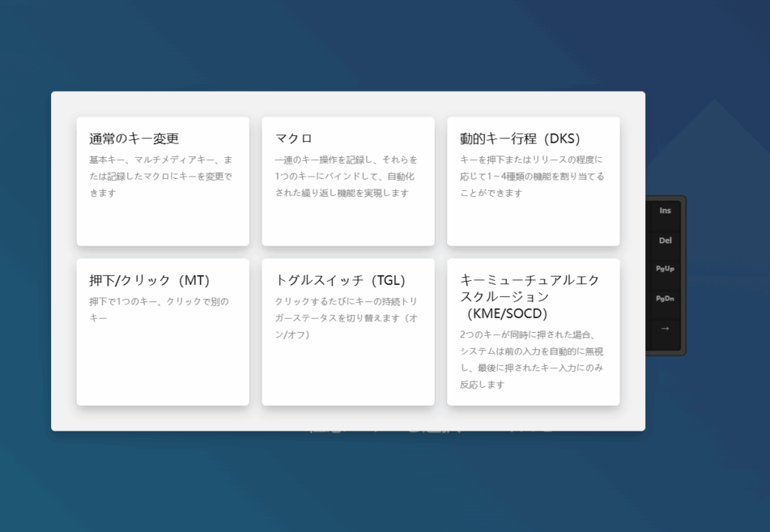Choose the 動的キー行程 (DKS) card

(533, 181)
